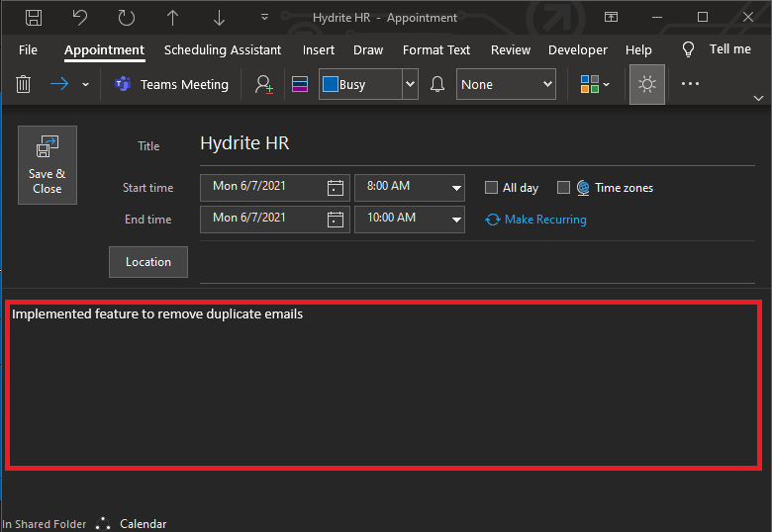Screen dimensions: 772x532
Task: Click the Show As icon
Action: [300, 84]
